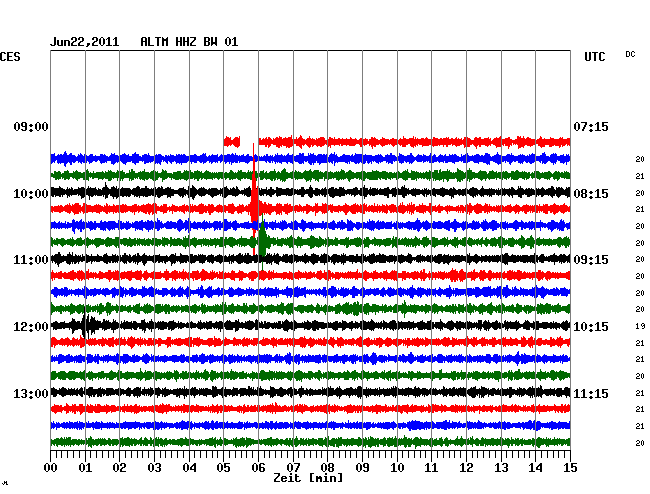Click the black trace at the 13:00 row
This screenshot has width=650, height=494.
(x=310, y=392)
